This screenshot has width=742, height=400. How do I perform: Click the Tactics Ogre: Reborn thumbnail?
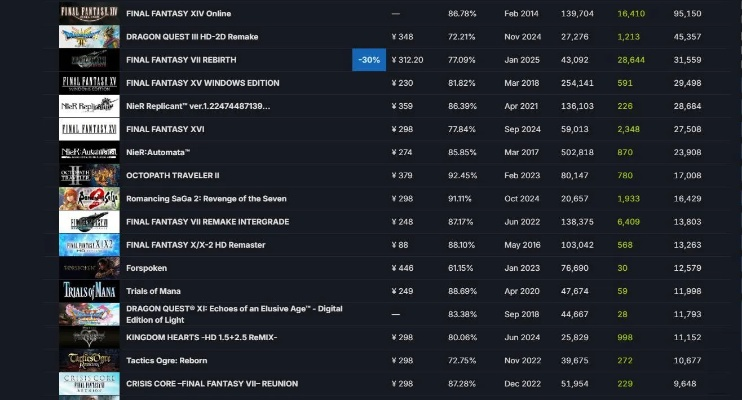[89, 360]
